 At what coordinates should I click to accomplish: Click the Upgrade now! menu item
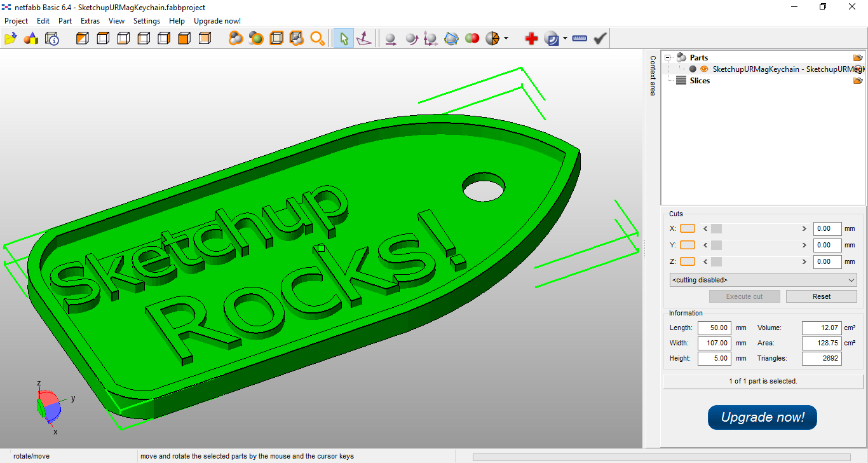click(x=217, y=21)
